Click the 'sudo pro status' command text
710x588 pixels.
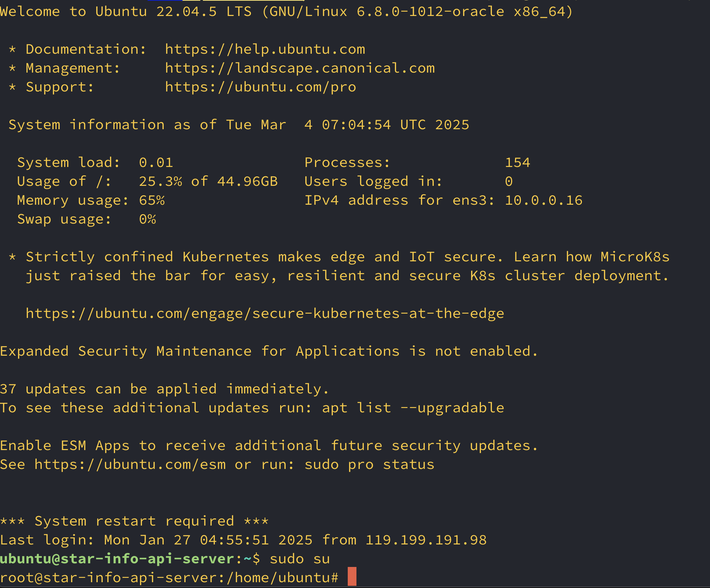[369, 465]
